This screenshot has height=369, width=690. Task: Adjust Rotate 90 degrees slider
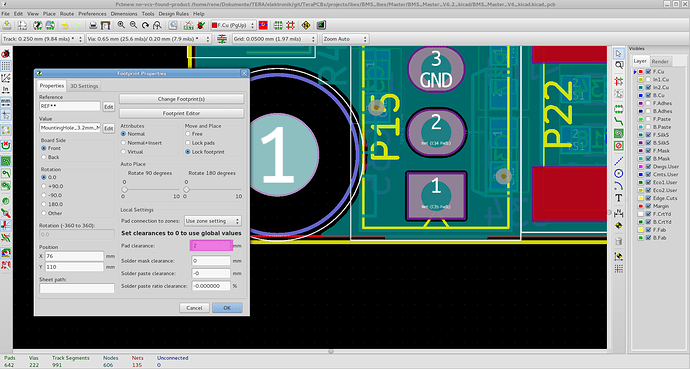125,190
